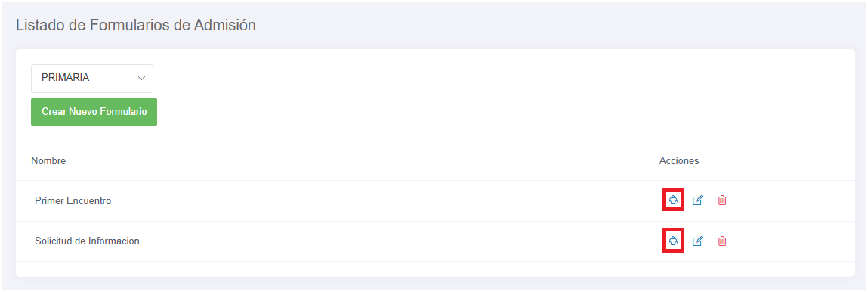Viewport: 868px width, 292px height.
Task: Click the red bin in the Primer Encuentro row
Action: 722,200
